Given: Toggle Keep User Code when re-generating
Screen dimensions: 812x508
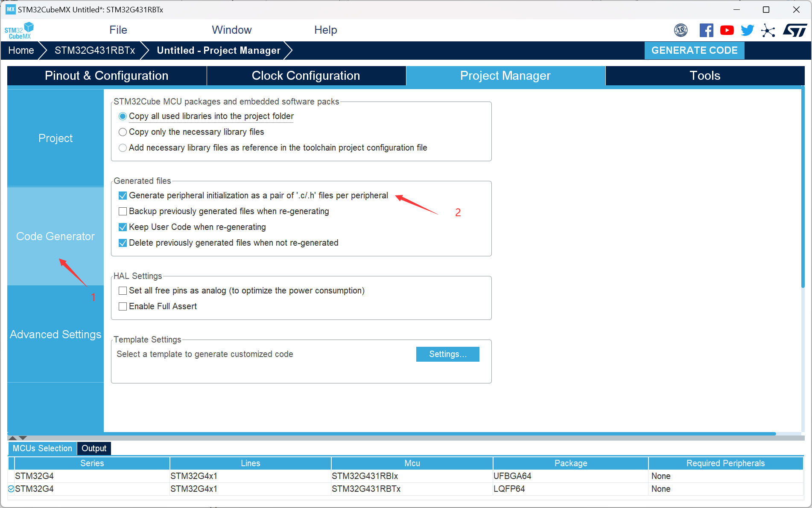Looking at the screenshot, I should (123, 227).
